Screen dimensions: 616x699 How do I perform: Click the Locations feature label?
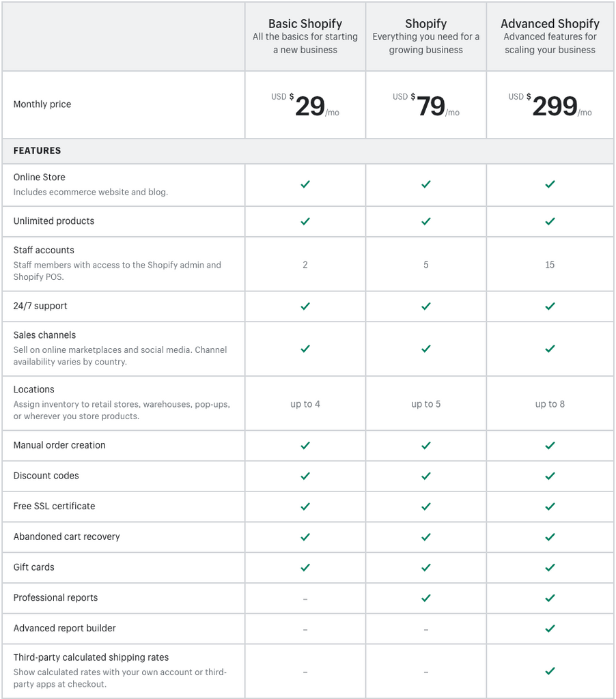point(34,389)
